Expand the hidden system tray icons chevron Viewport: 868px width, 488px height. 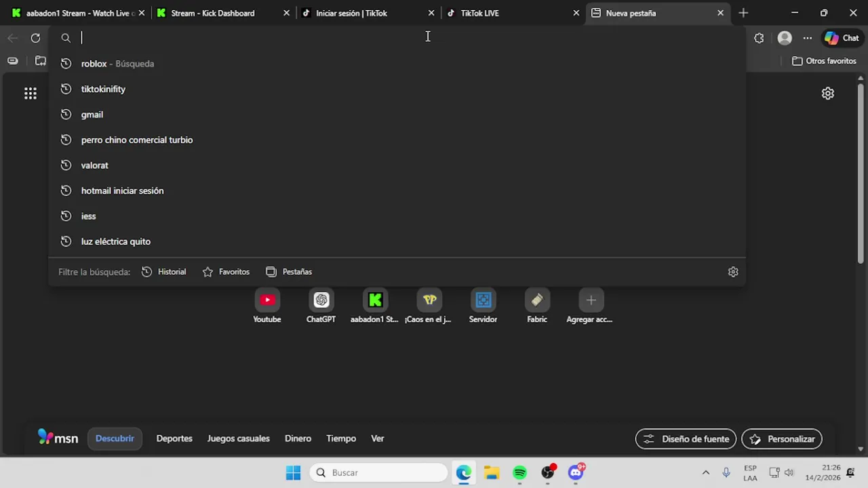click(706, 472)
